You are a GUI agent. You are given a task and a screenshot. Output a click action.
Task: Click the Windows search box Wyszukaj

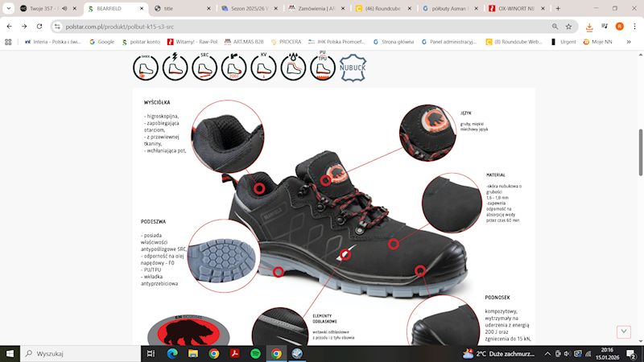point(80,353)
